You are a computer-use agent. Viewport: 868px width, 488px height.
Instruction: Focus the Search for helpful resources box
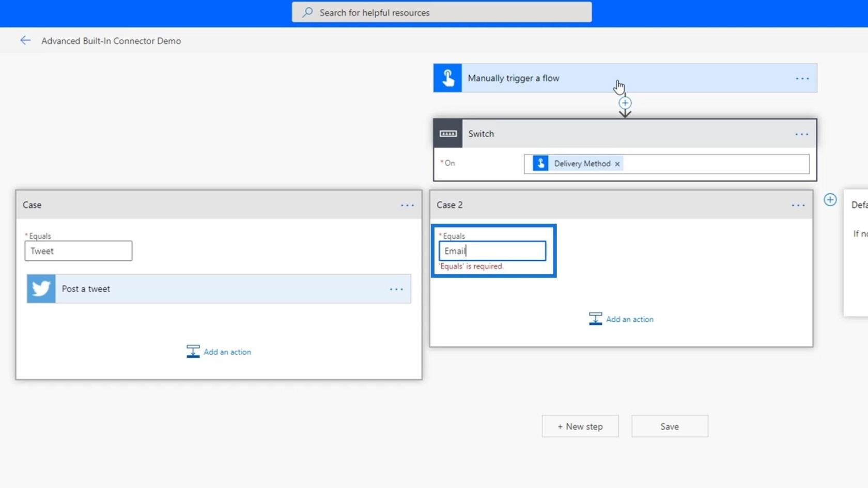click(442, 12)
